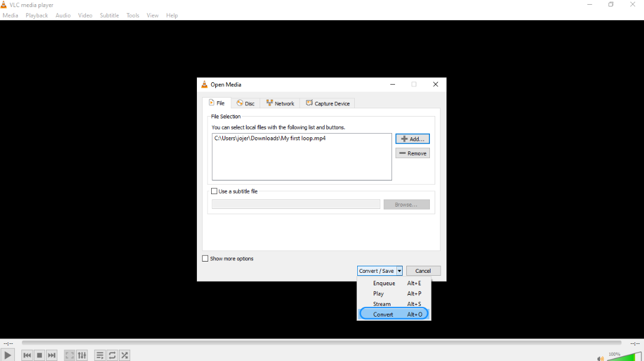Toggle shuffle random icon
644x361 pixels.
[124, 355]
